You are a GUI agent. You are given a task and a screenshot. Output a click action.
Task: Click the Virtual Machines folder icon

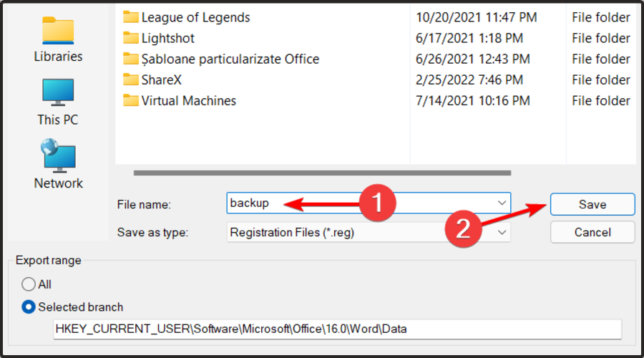coord(131,101)
